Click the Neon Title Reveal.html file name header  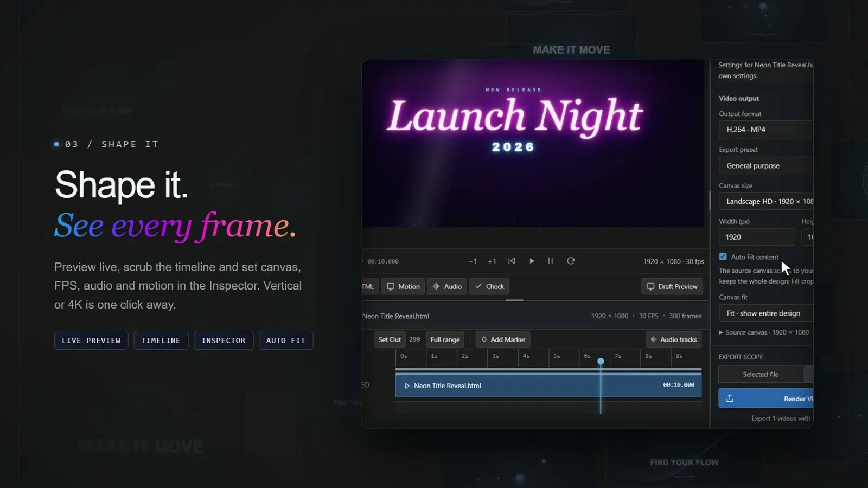pos(396,316)
